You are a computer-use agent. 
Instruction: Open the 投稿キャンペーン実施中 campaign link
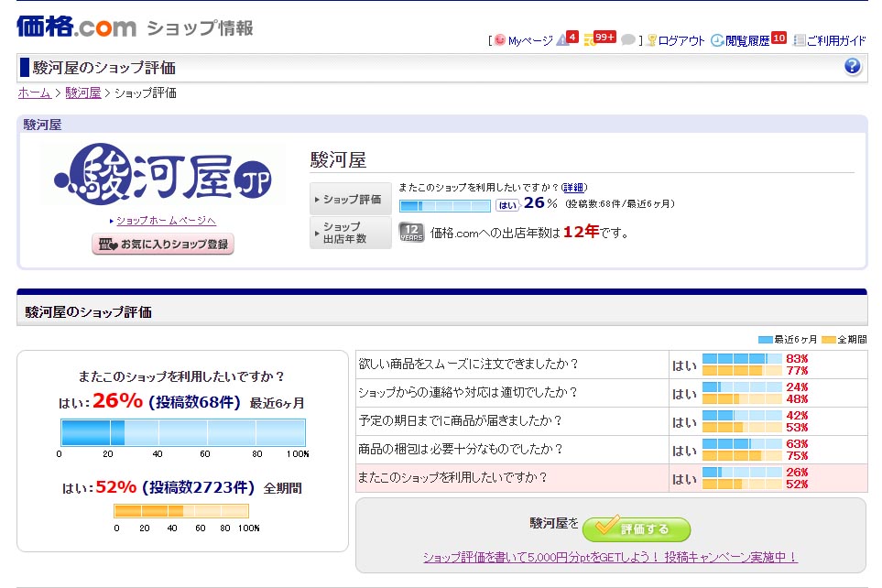(610, 557)
